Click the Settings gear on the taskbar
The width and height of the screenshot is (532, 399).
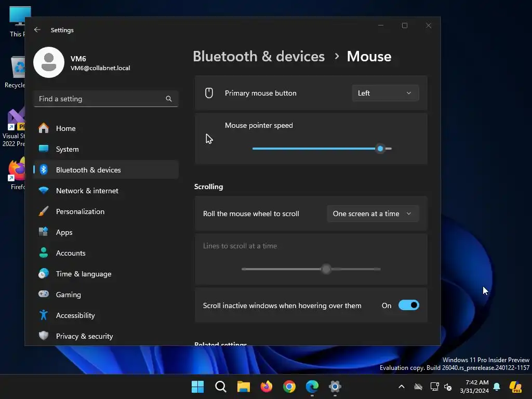[x=335, y=387]
